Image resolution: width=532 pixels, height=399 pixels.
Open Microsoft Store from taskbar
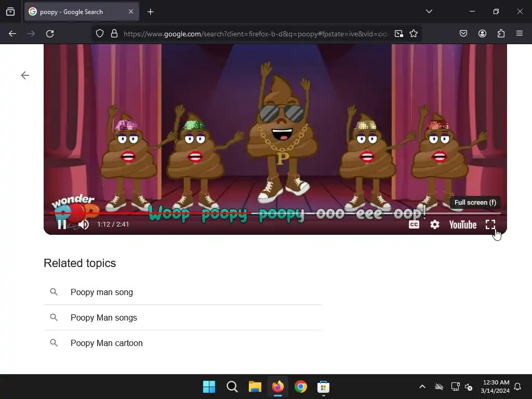point(323,387)
